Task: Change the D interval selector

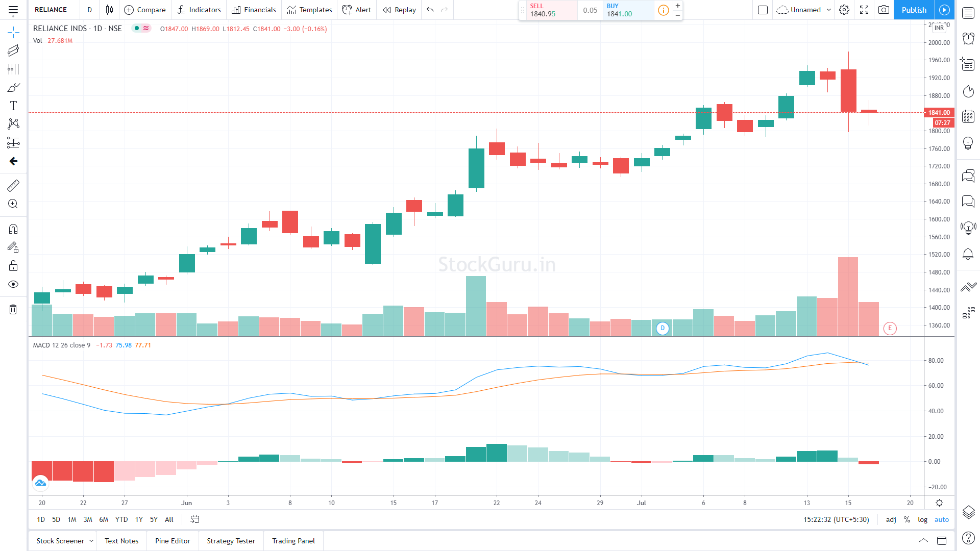Action: click(89, 10)
